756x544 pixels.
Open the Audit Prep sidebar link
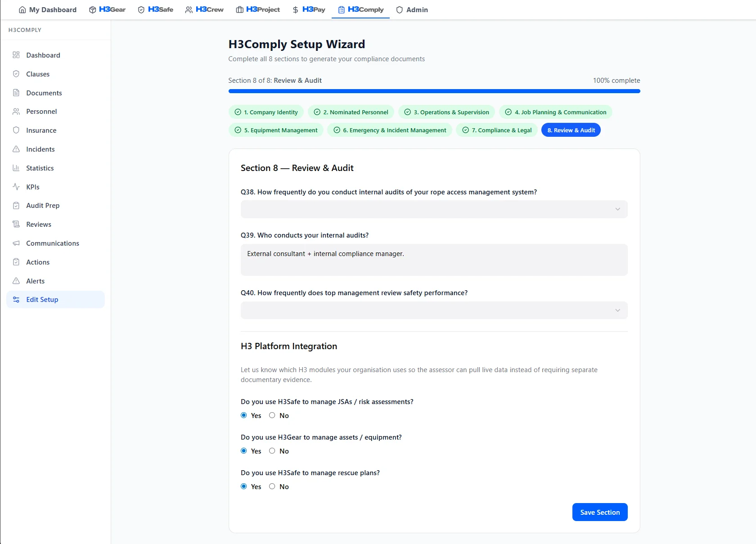[55, 205]
